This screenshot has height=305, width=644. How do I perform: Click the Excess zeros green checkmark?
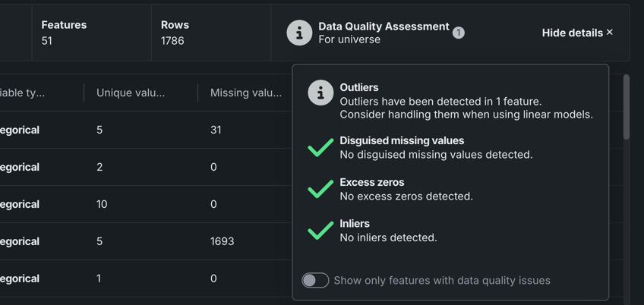tap(320, 189)
